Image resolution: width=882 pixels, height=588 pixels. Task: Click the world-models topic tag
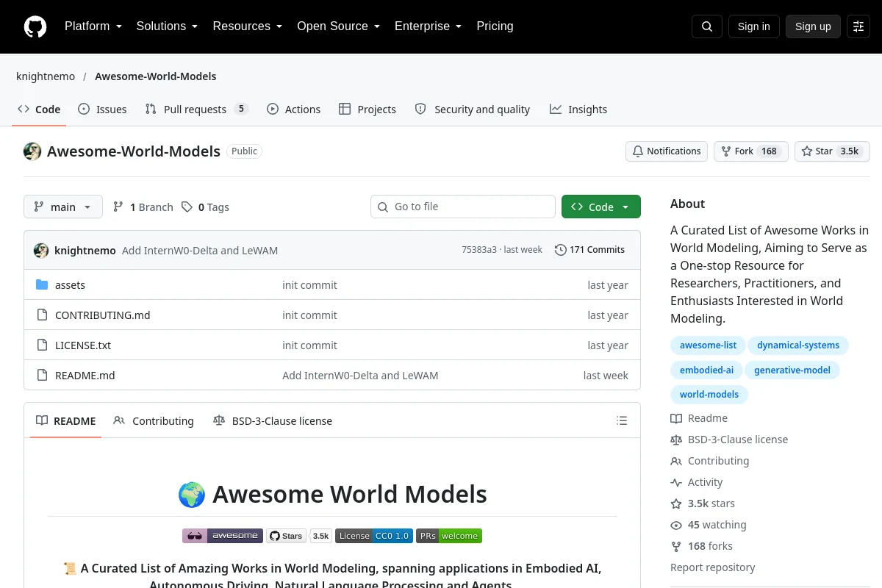(x=709, y=395)
